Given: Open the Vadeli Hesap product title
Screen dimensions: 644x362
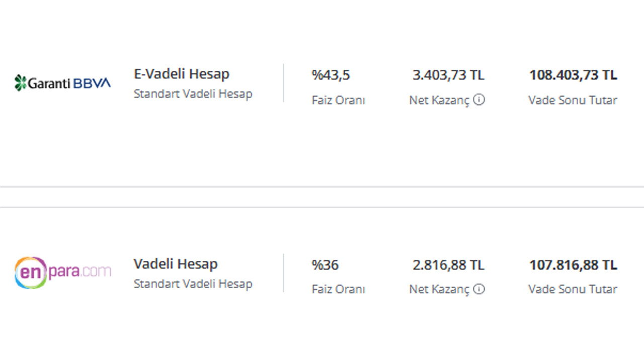Looking at the screenshot, I should [x=176, y=264].
